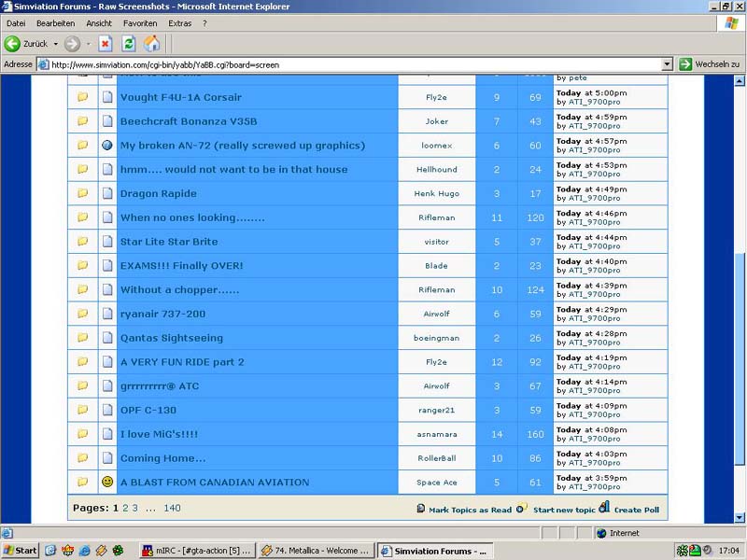
Task: Open the Extras menu
Action: click(x=179, y=22)
